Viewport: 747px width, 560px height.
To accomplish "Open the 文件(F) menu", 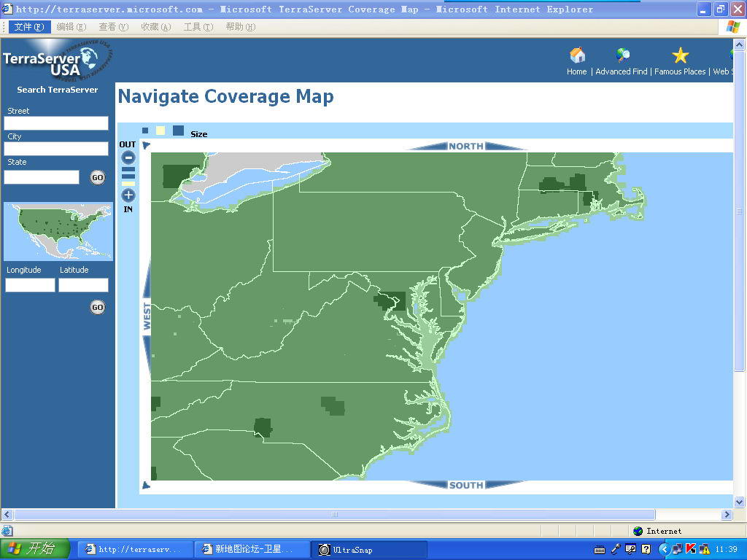I will 28,27.
